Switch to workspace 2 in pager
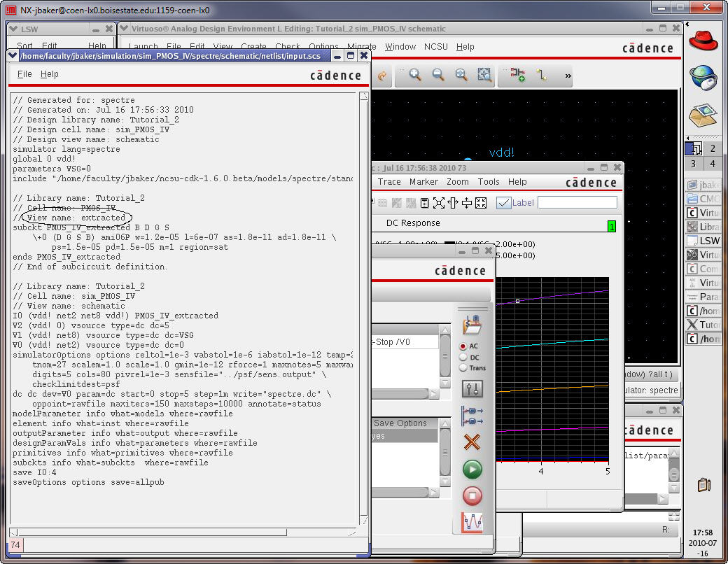Image resolution: width=728 pixels, height=564 pixels. pyautogui.click(x=713, y=148)
